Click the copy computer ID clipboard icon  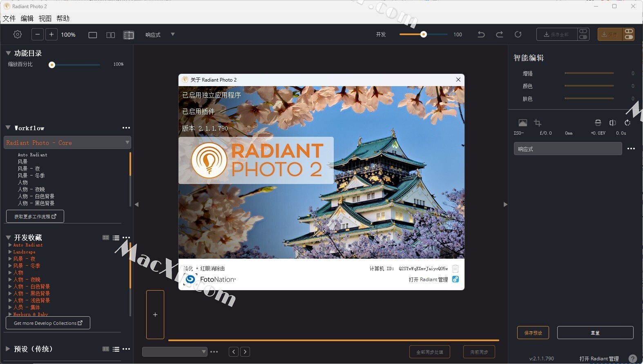[x=455, y=269]
